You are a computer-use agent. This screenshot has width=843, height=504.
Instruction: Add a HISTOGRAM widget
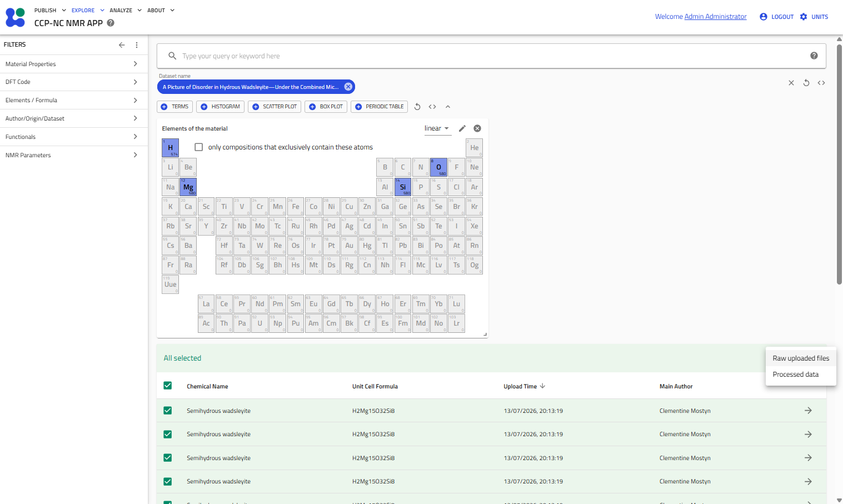pyautogui.click(x=221, y=107)
